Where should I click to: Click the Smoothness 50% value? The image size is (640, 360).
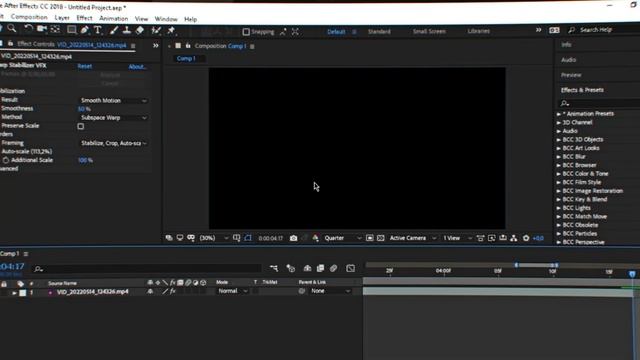84,109
